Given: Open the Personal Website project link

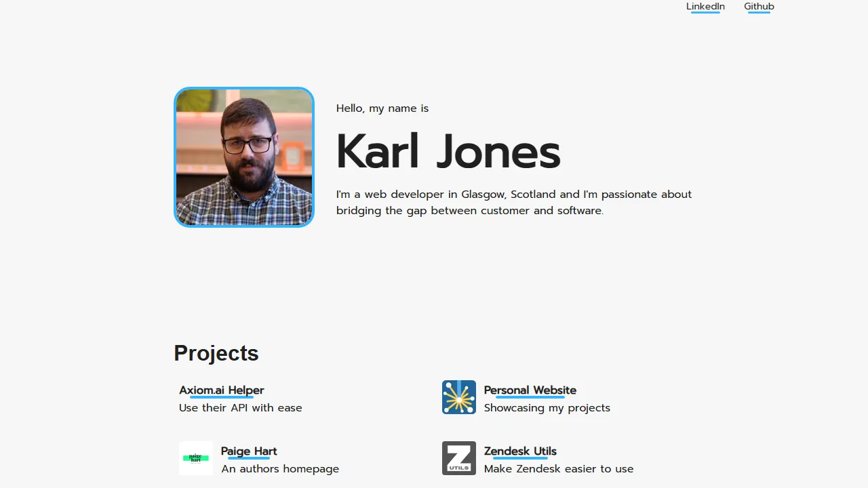Looking at the screenshot, I should click(530, 390).
